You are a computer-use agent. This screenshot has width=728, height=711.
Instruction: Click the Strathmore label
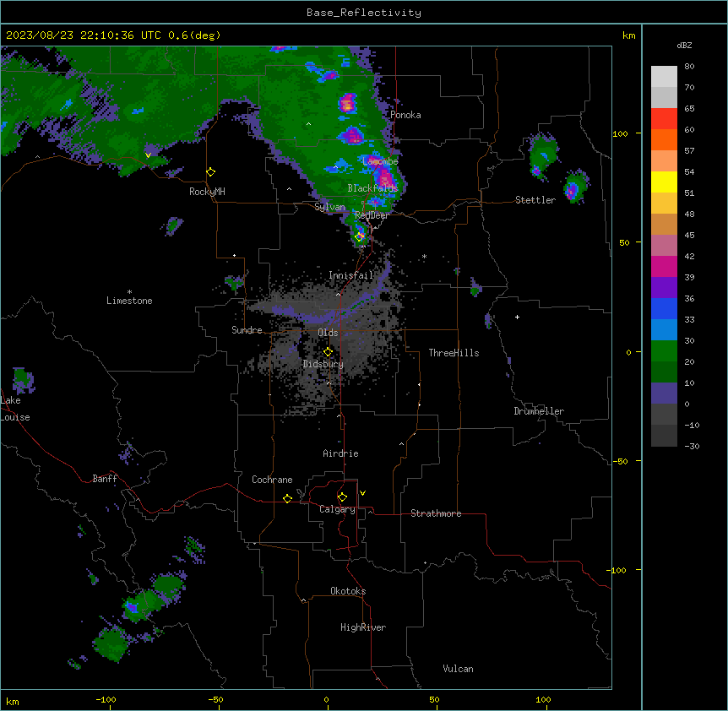[x=436, y=513]
